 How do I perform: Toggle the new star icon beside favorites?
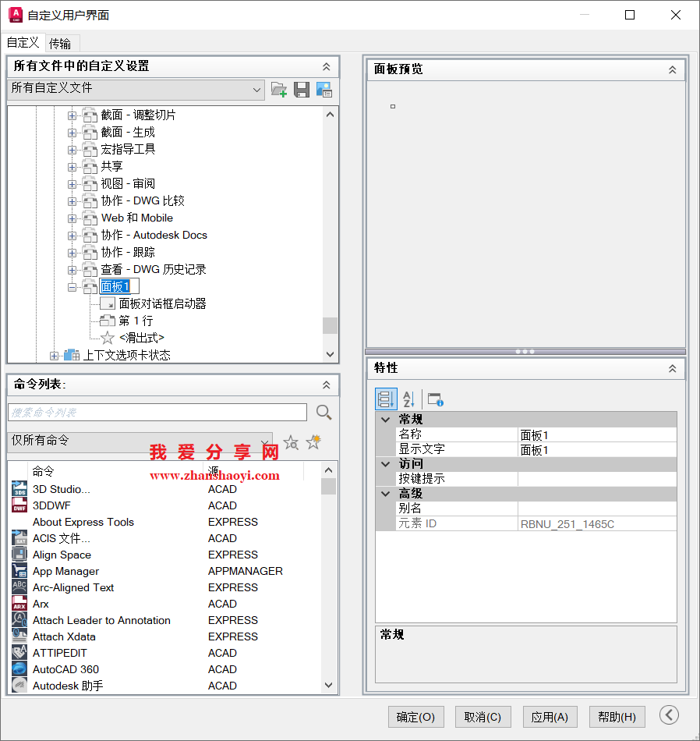[313, 442]
